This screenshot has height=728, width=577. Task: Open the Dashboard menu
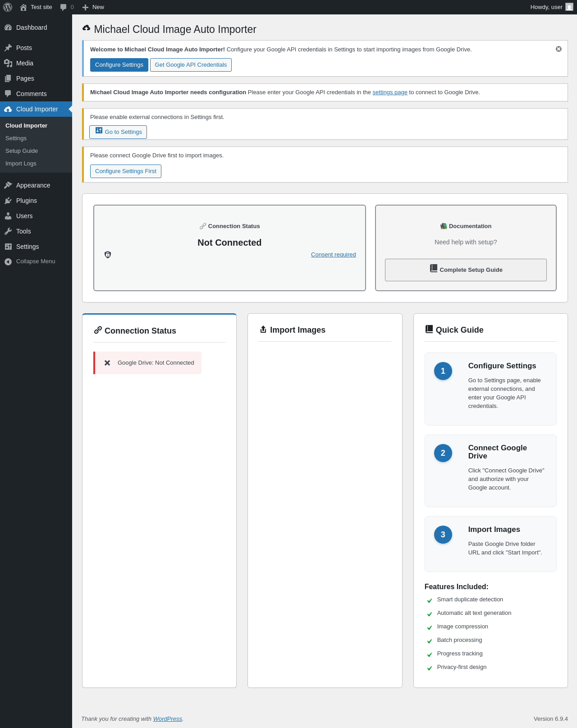36,27
